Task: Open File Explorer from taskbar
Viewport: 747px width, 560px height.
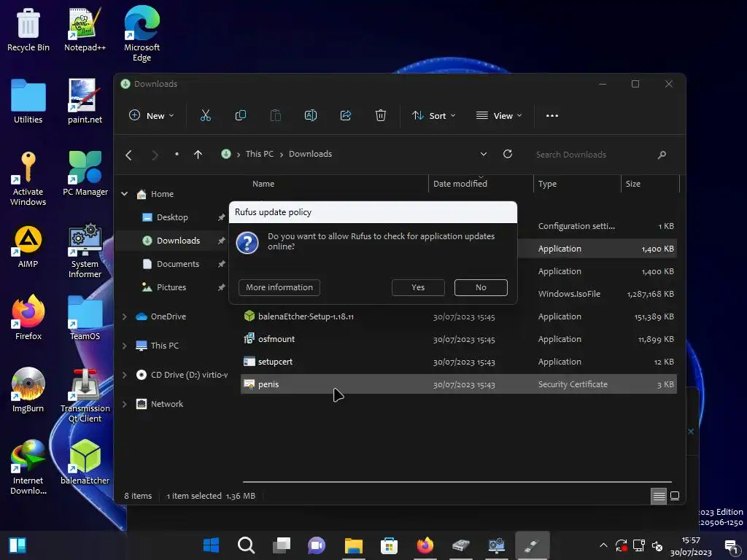Action: 354,545
